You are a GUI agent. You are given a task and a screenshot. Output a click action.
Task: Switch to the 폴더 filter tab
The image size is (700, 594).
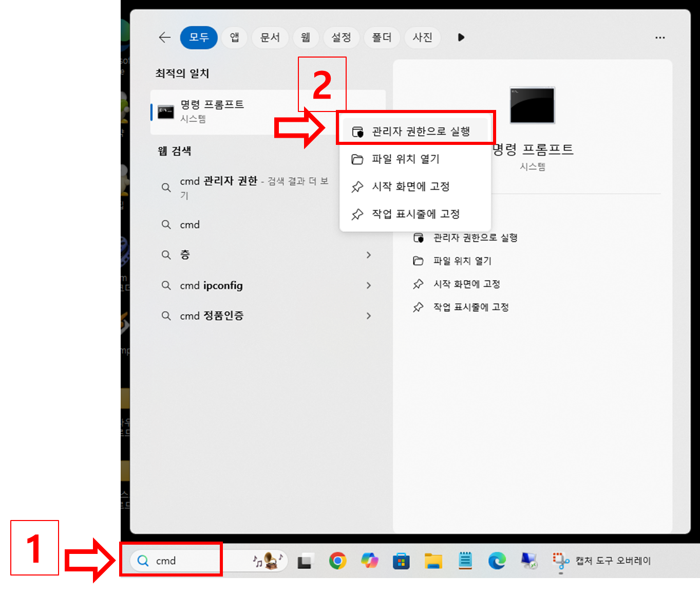382,38
